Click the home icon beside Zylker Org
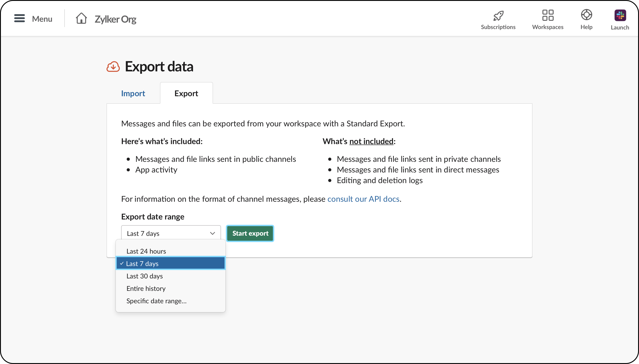This screenshot has height=364, width=639. coord(81,18)
